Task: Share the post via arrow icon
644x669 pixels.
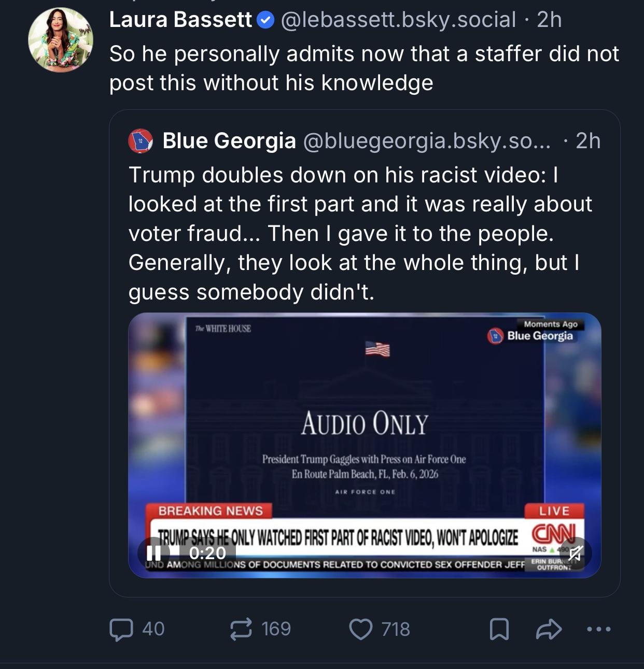Action: [549, 629]
